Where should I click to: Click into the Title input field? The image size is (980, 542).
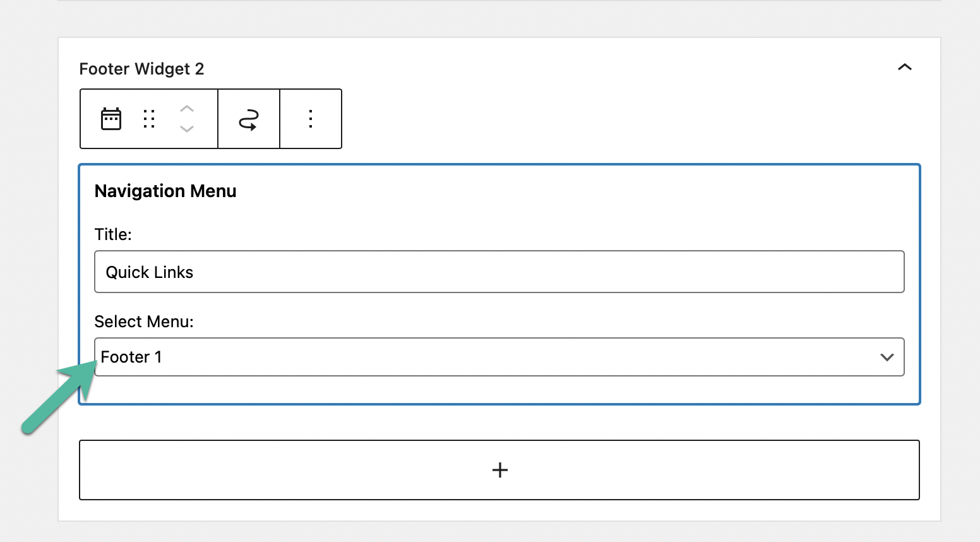point(499,272)
